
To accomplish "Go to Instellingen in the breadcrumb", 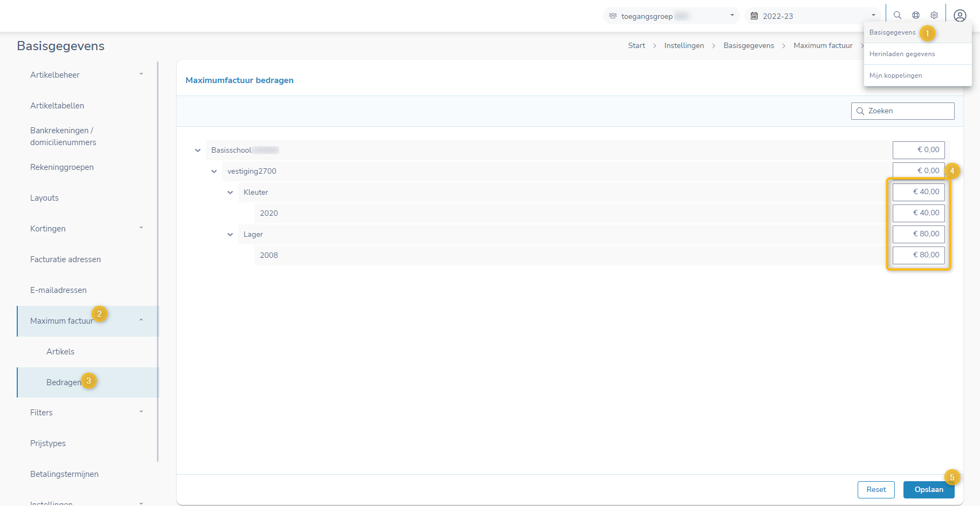I will [684, 46].
